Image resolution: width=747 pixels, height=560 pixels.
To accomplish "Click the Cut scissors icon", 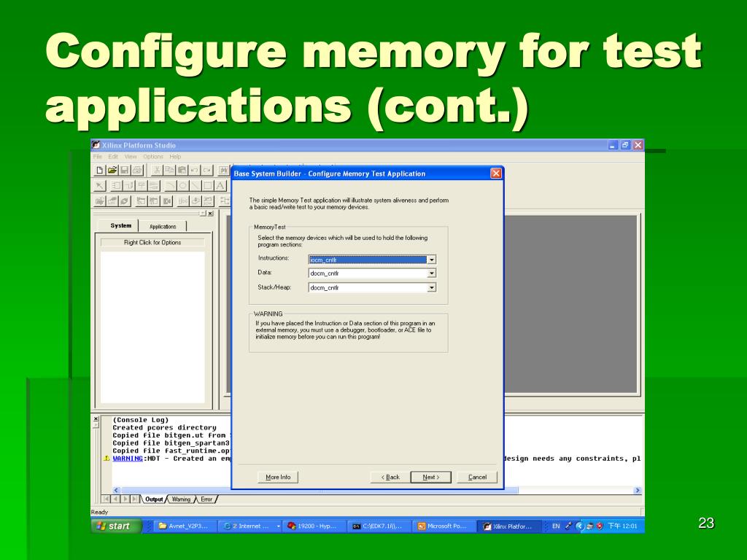I will pyautogui.click(x=157, y=171).
